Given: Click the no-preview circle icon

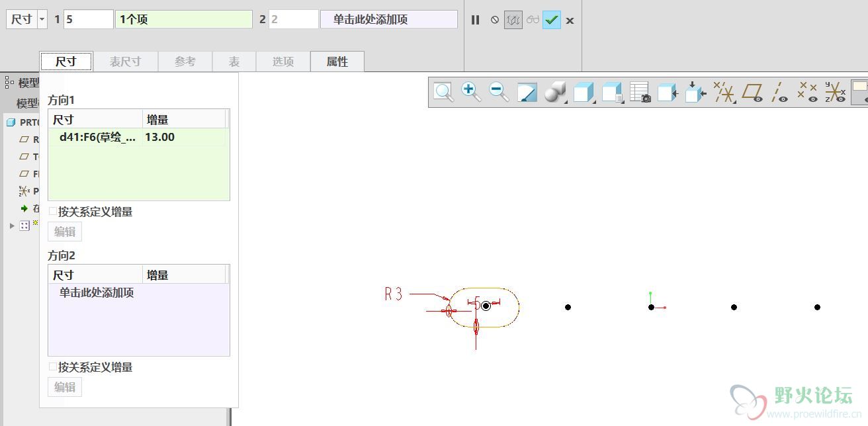Looking at the screenshot, I should pyautogui.click(x=495, y=20).
